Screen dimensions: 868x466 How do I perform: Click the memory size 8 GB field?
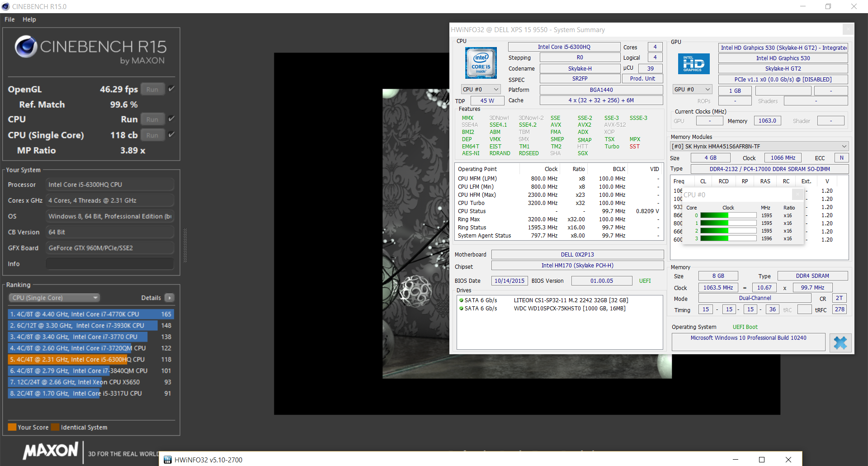click(718, 276)
